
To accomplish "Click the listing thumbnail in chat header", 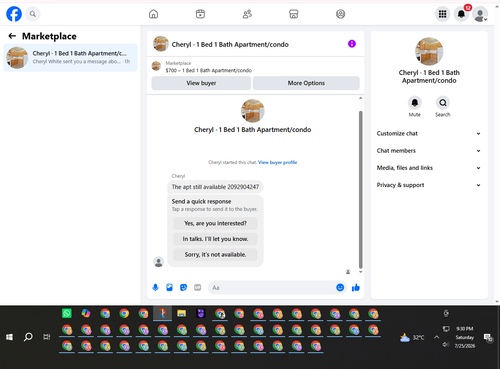I will 160,44.
